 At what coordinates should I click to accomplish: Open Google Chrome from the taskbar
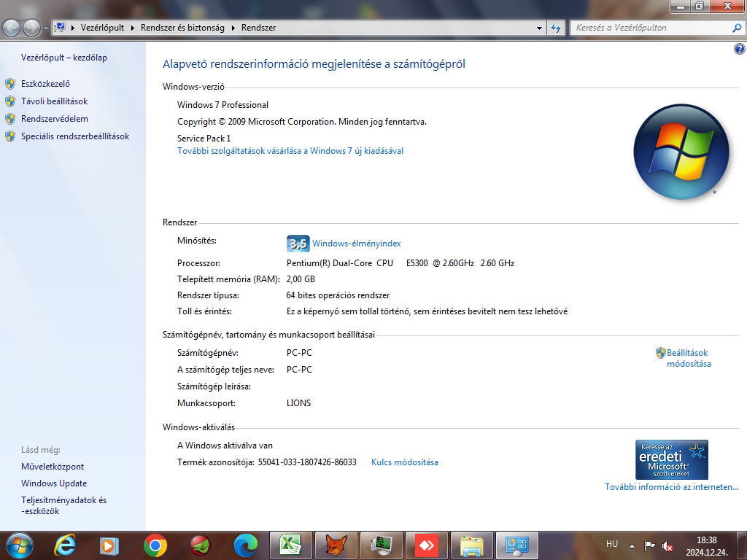155,545
